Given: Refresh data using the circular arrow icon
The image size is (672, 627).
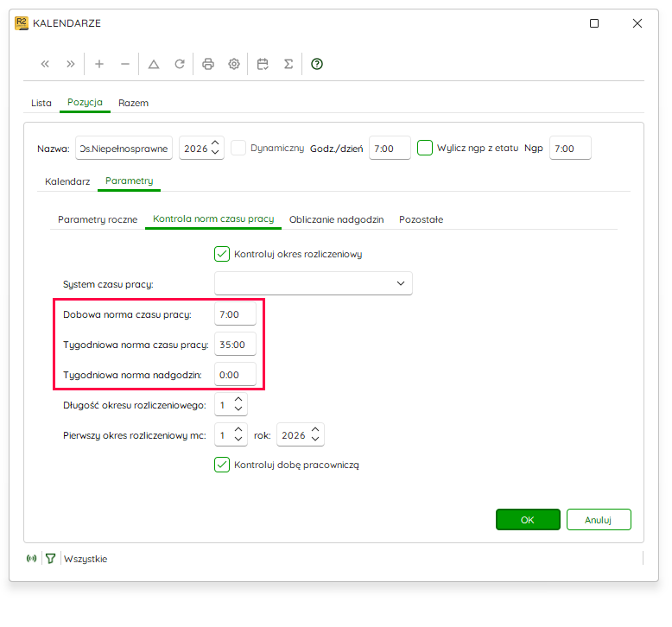Looking at the screenshot, I should tap(180, 64).
